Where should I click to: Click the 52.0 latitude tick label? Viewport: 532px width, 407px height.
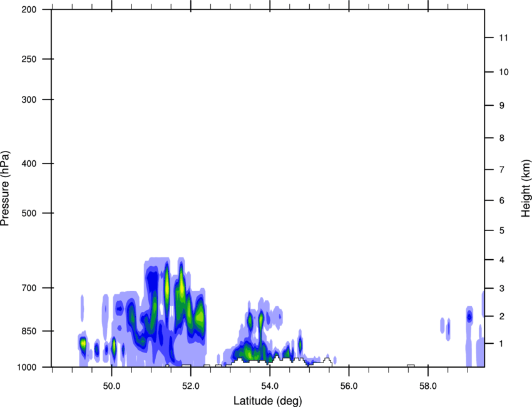tap(191, 386)
